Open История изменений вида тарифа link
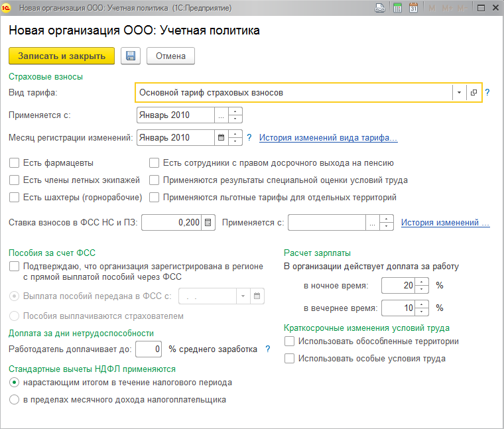The width and height of the screenshot is (504, 429). (328, 138)
